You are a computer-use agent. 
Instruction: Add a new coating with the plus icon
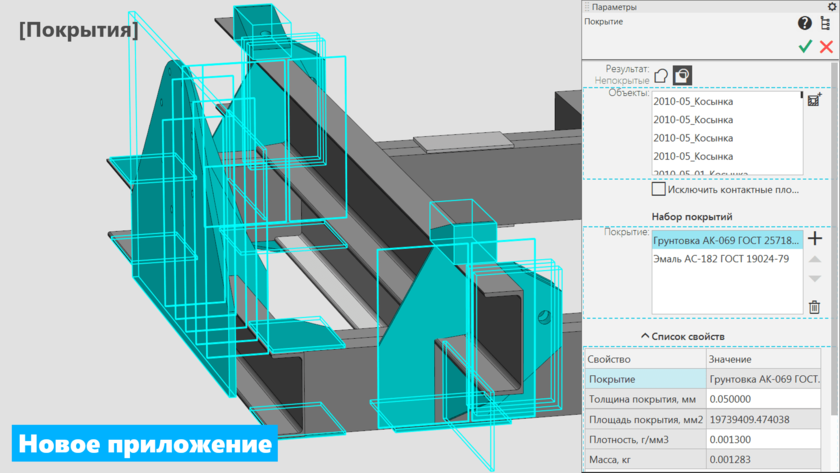coord(815,239)
